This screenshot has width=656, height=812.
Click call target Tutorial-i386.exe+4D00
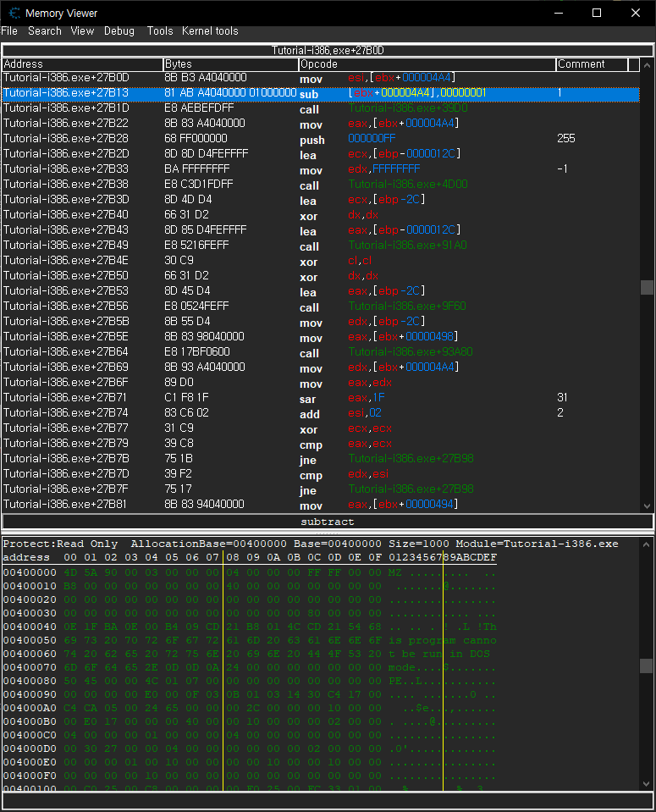pos(408,185)
